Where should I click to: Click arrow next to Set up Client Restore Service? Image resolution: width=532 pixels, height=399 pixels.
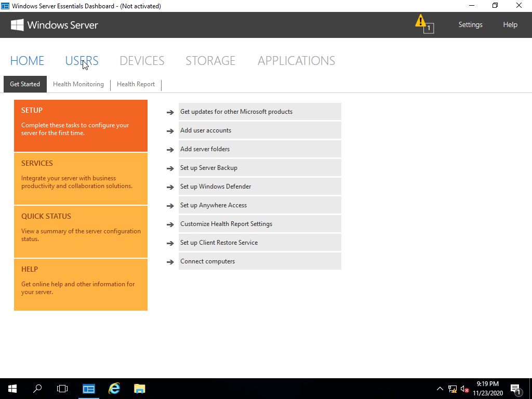170,243
